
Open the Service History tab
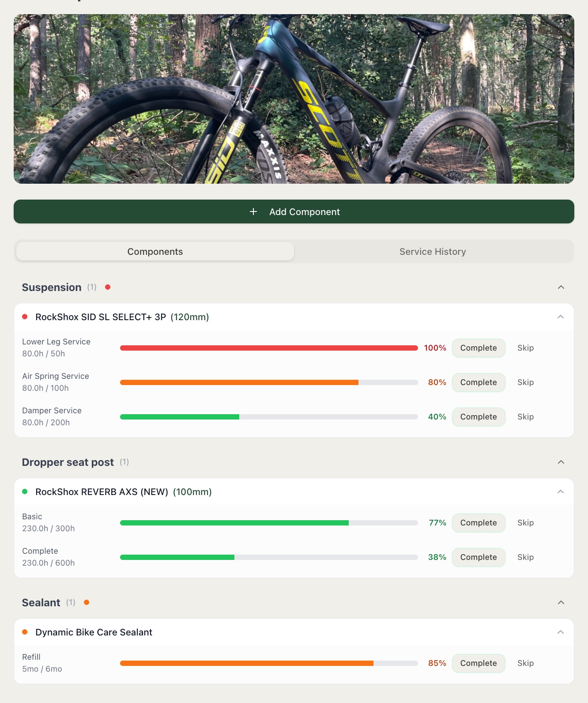point(433,251)
